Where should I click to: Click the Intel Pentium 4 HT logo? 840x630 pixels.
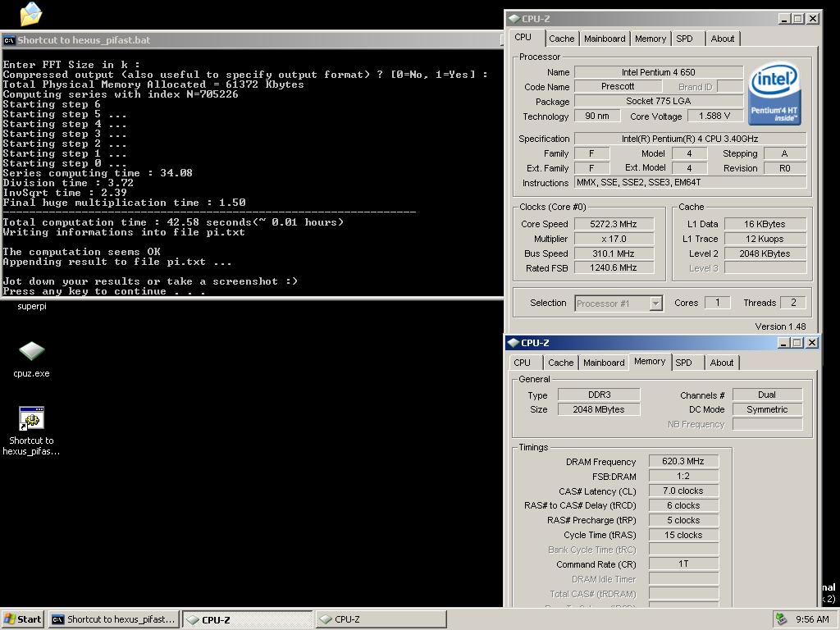click(774, 94)
